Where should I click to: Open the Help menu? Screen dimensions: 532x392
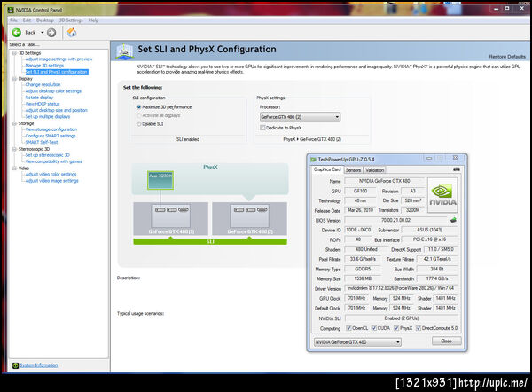point(93,20)
